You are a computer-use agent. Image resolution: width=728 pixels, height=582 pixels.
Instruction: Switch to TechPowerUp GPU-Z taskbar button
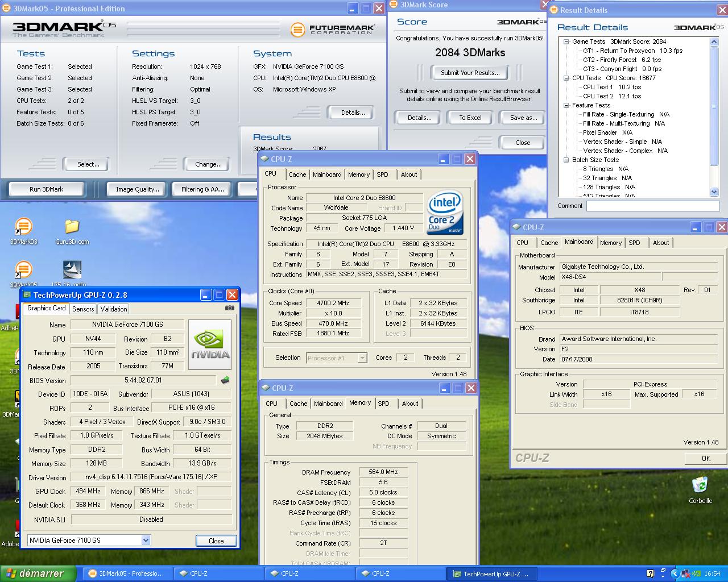[x=492, y=573]
